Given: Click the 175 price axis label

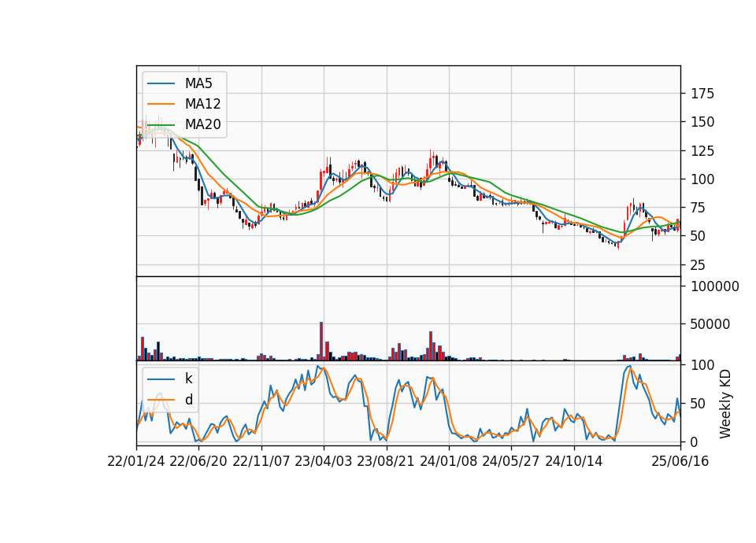Looking at the screenshot, I should 702,94.
